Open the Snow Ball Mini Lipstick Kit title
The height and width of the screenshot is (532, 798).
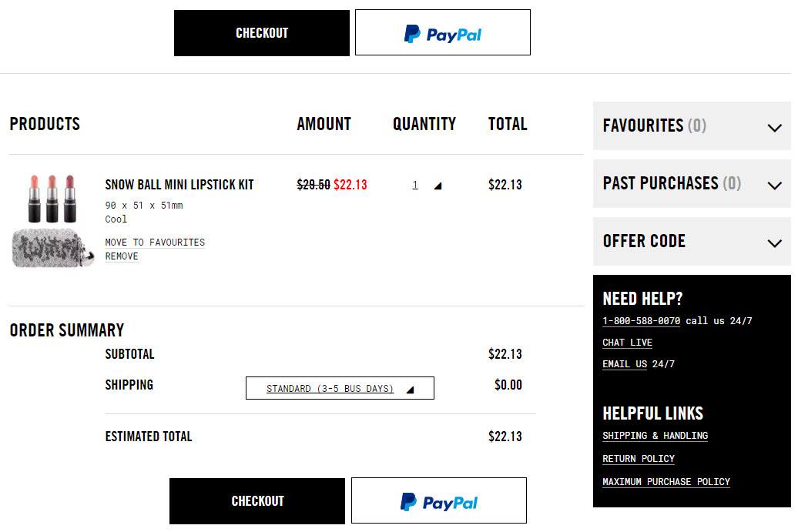179,185
